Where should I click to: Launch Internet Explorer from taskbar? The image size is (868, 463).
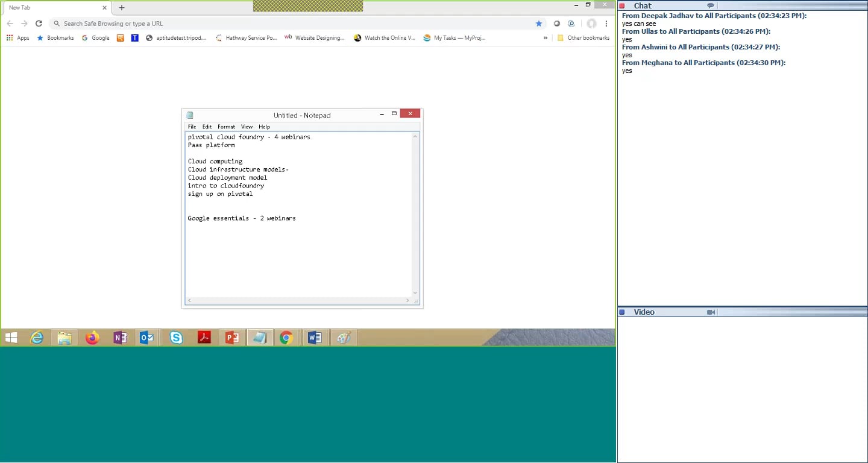tap(37, 338)
